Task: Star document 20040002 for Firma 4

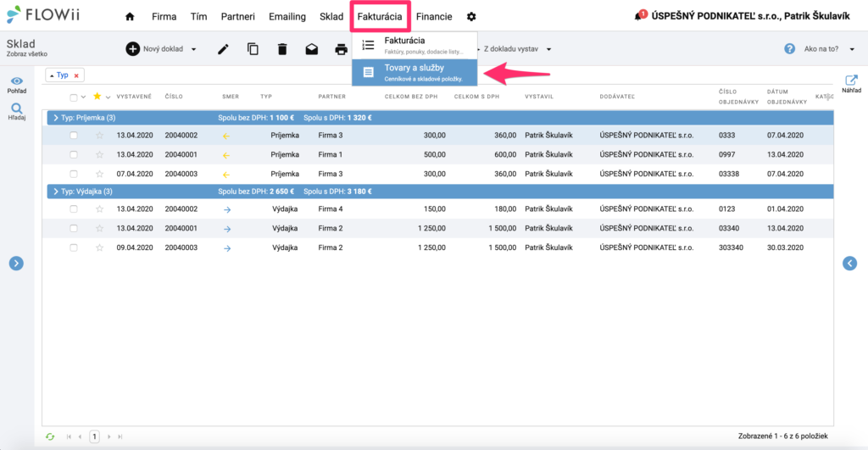Action: (x=100, y=209)
